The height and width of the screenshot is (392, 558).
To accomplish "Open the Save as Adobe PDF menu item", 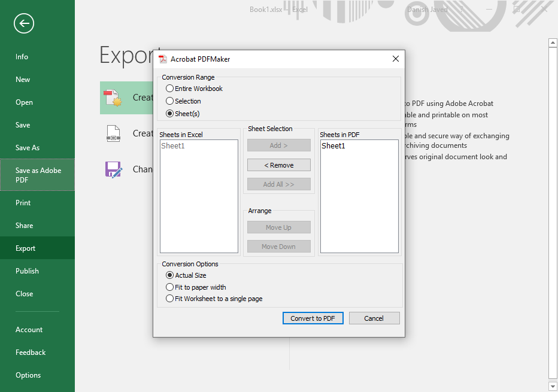I will pos(38,175).
